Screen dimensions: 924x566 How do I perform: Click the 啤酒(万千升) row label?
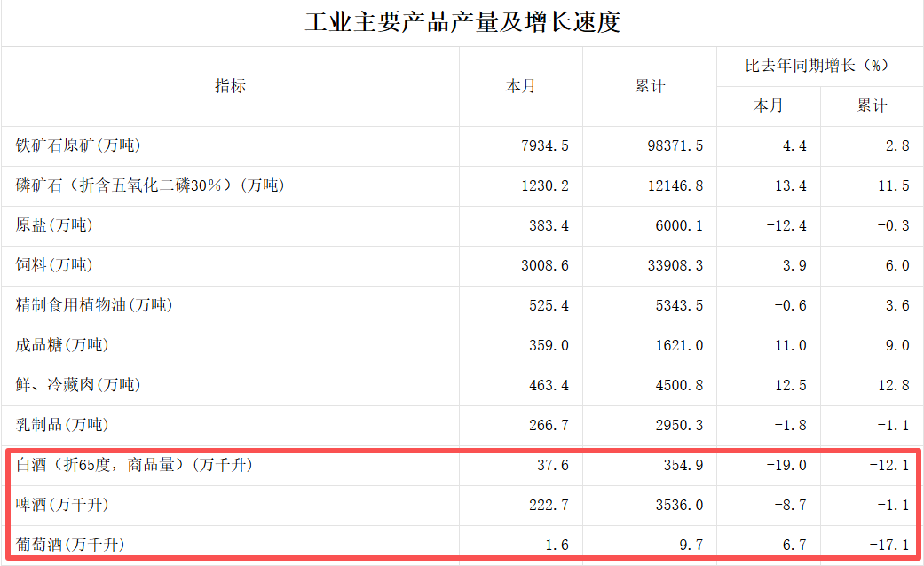pyautogui.click(x=62, y=505)
